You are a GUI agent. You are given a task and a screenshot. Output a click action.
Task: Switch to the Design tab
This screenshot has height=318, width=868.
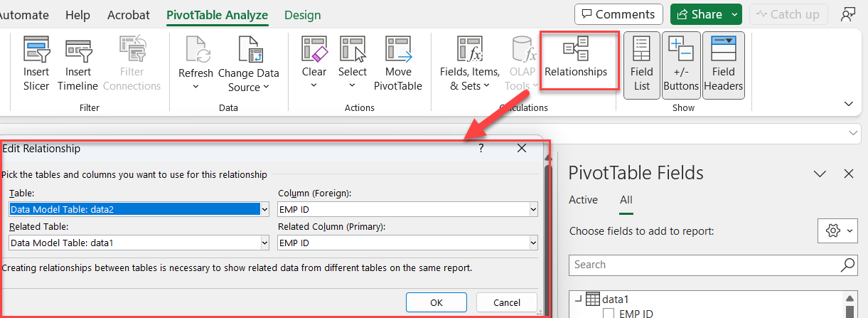pyautogui.click(x=302, y=15)
